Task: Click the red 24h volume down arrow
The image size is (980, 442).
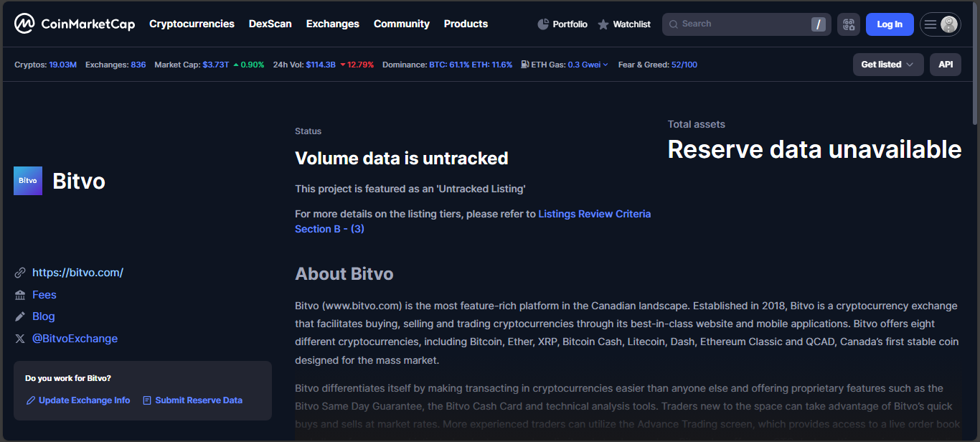Action: coord(343,65)
